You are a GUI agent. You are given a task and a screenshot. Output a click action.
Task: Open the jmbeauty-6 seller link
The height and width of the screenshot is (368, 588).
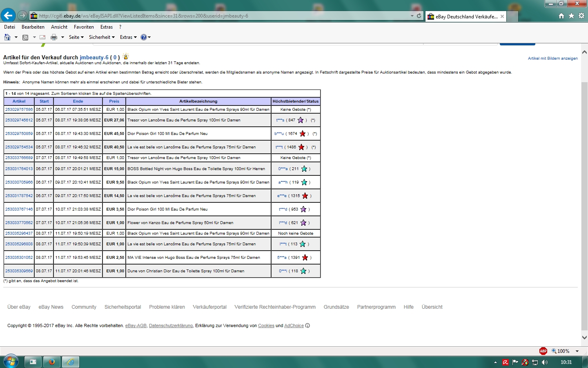pyautogui.click(x=94, y=57)
